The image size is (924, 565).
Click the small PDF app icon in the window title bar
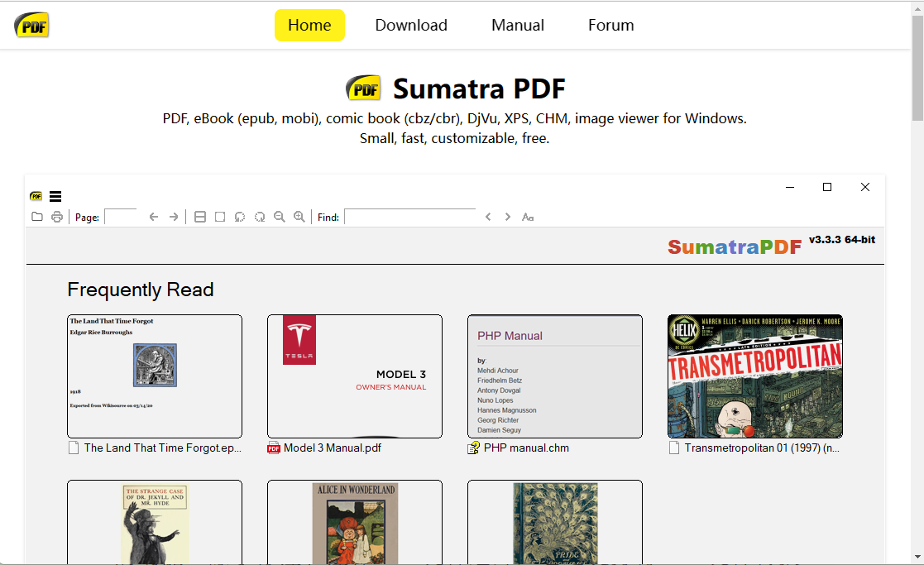[x=36, y=196]
